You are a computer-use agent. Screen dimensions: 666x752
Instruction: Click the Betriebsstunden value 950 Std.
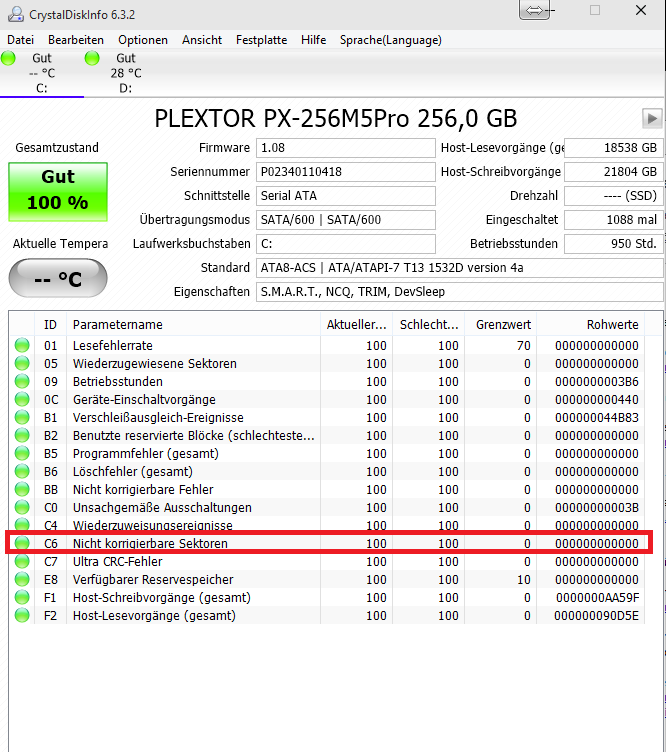(x=614, y=244)
